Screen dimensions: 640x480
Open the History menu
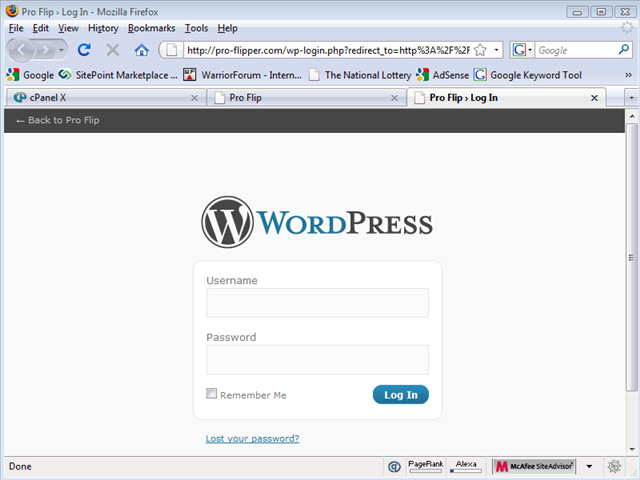tap(103, 28)
